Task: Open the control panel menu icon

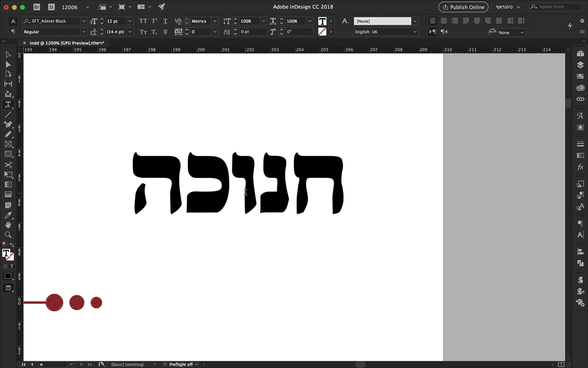Action: click(582, 32)
